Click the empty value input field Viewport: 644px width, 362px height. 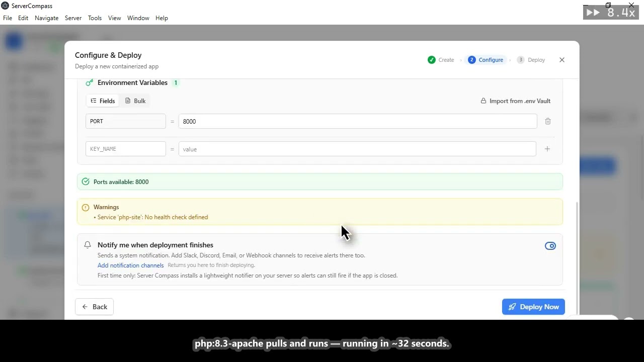[x=357, y=149]
